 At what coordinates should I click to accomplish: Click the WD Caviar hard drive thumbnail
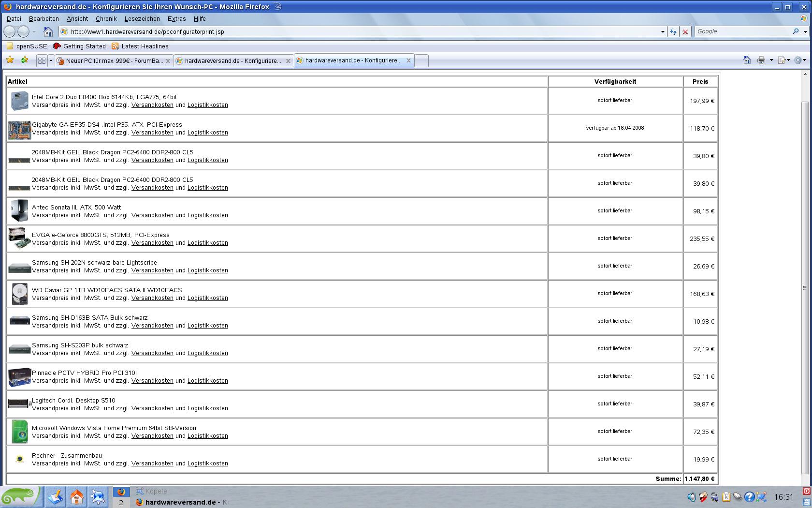(19, 294)
